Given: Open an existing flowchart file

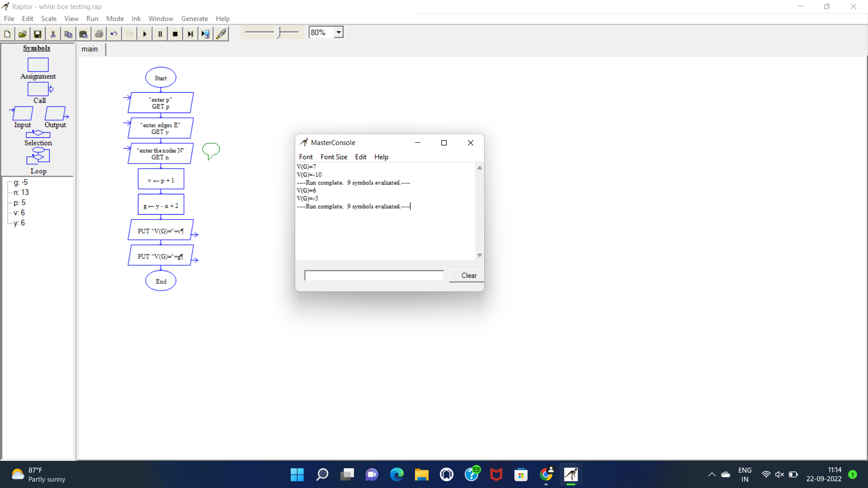Looking at the screenshot, I should pyautogui.click(x=22, y=33).
